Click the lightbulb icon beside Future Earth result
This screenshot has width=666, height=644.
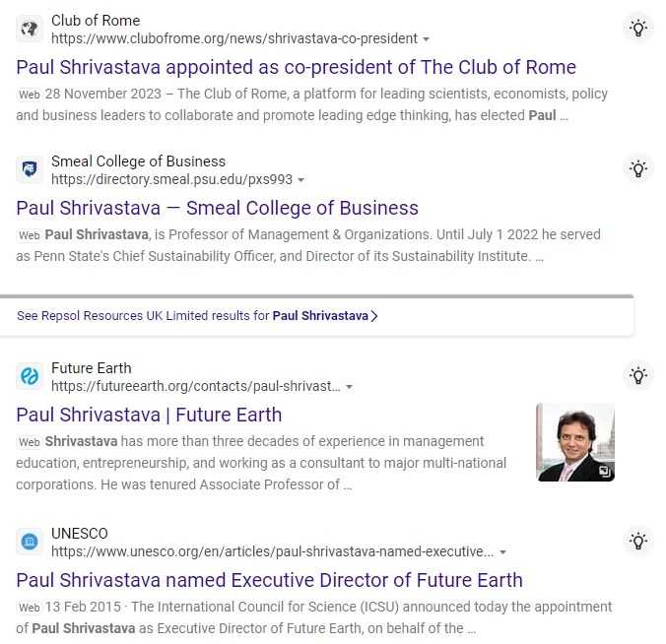[x=638, y=376]
